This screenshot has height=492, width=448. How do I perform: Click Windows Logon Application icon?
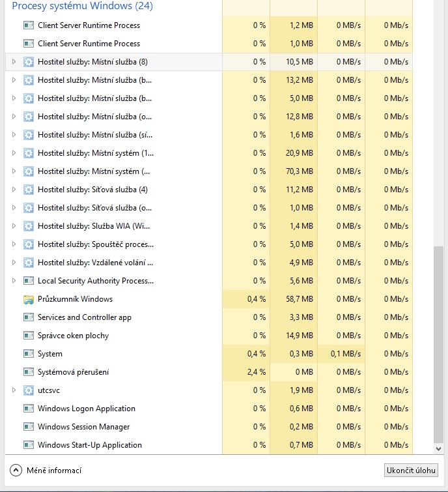(29, 409)
